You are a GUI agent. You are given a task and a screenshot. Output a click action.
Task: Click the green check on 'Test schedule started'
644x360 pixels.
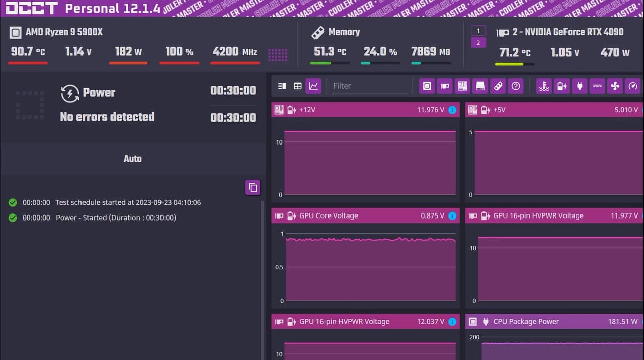click(x=13, y=203)
